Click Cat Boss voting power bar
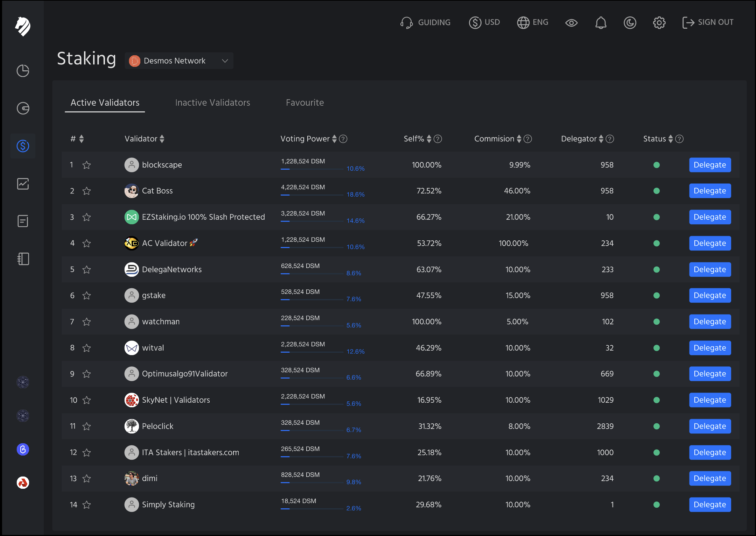Image resolution: width=756 pixels, height=536 pixels. [x=312, y=195]
